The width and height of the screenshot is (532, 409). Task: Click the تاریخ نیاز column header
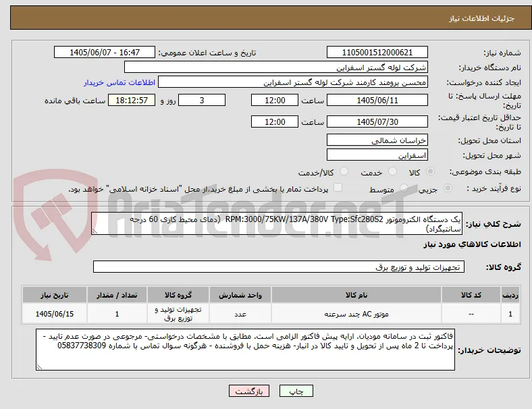[55, 295]
